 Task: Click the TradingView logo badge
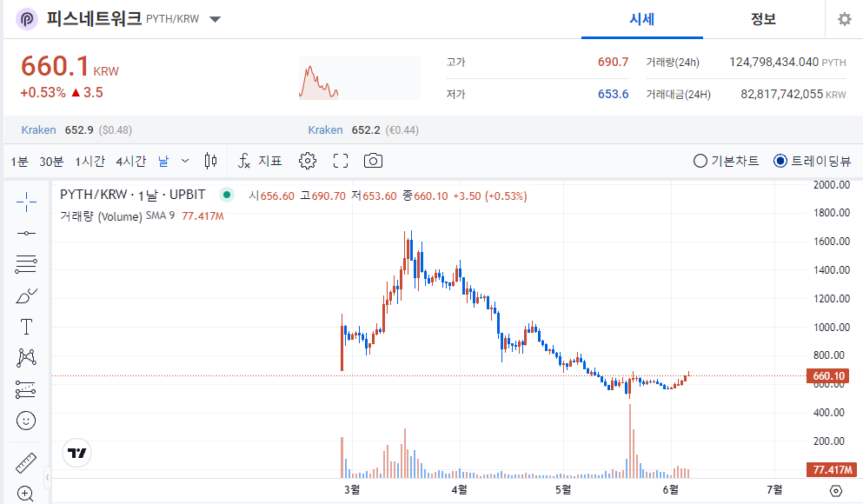point(77,453)
